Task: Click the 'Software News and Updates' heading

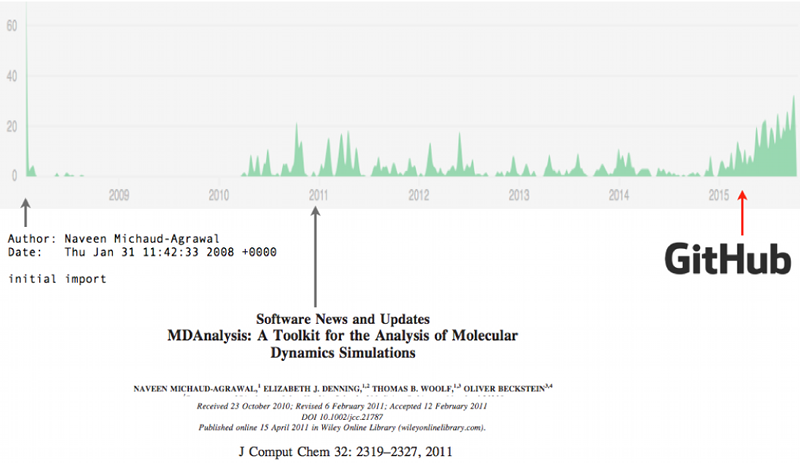Action: 343,319
